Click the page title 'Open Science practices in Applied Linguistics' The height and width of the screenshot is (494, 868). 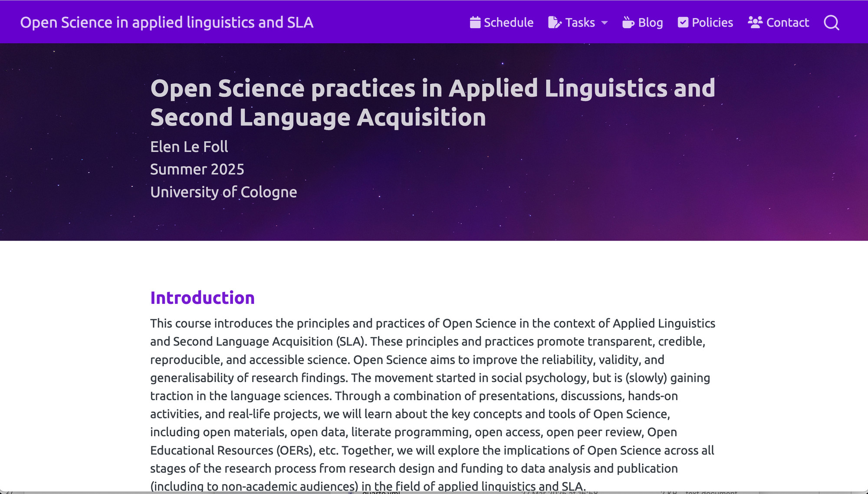pyautogui.click(x=432, y=103)
